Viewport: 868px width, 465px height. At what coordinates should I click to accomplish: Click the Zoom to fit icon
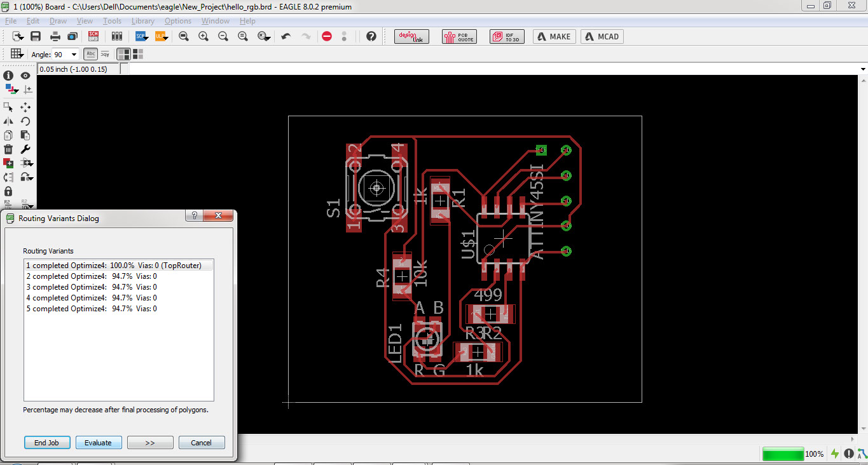[184, 36]
